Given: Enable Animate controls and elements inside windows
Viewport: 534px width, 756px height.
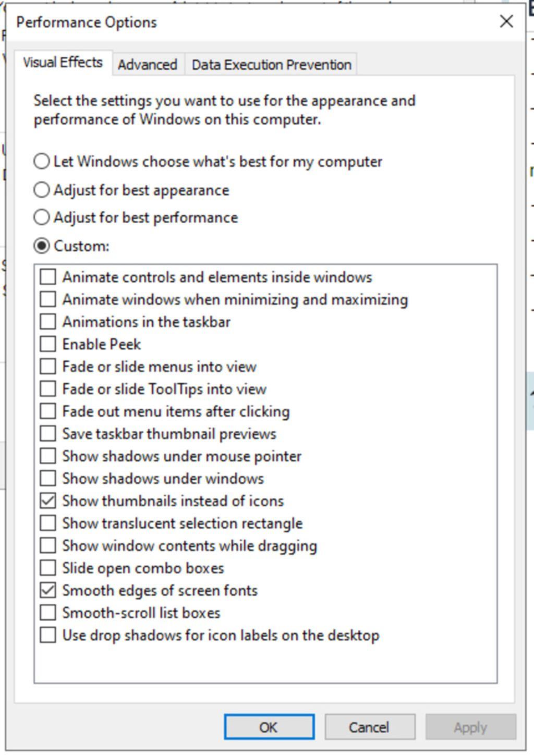Looking at the screenshot, I should (48, 277).
